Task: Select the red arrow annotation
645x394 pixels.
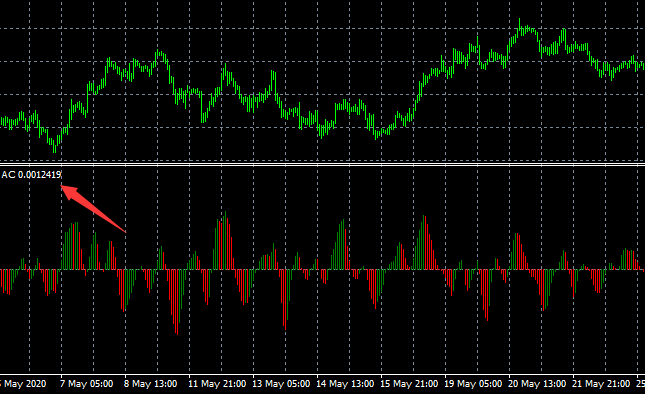Action: pos(93,209)
